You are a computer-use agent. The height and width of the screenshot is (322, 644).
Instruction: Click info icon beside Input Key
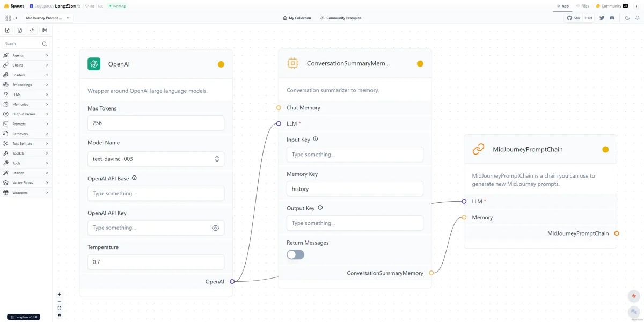point(316,139)
